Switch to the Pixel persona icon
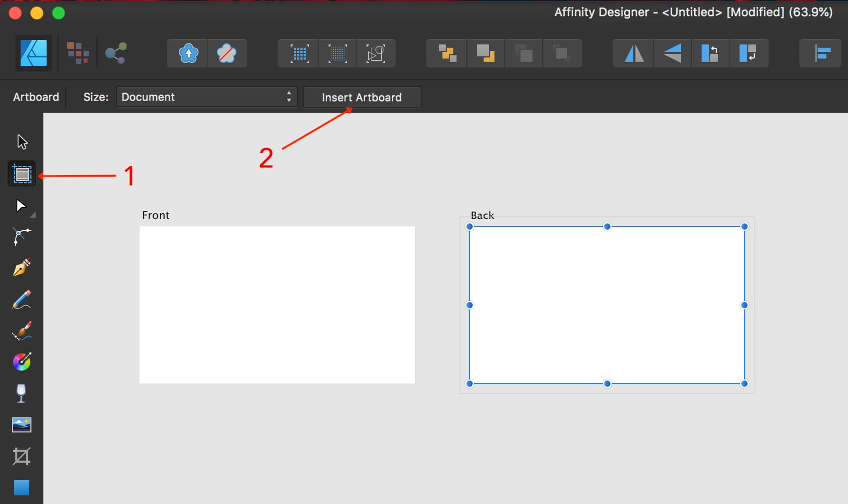Viewport: 848px width, 504px height. (x=78, y=53)
